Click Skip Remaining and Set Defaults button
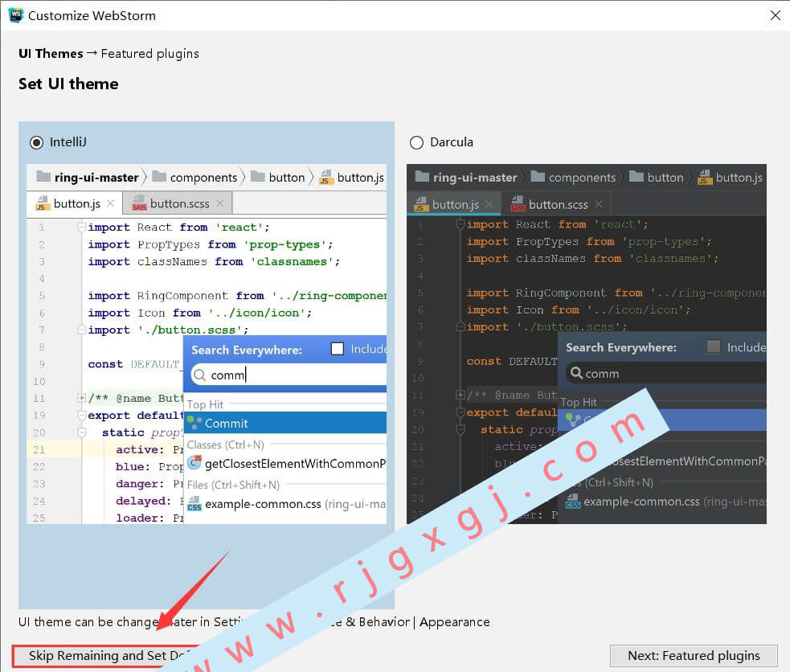This screenshot has height=672, width=790. [x=108, y=655]
